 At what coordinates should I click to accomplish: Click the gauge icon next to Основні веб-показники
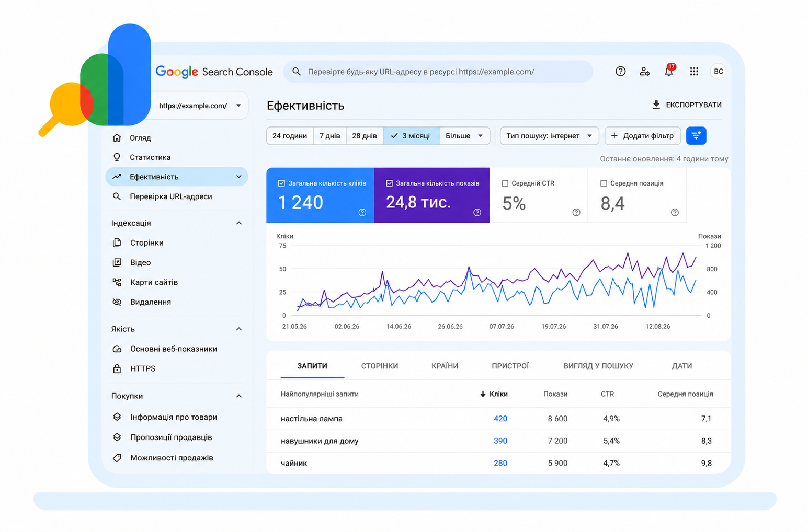(x=117, y=349)
